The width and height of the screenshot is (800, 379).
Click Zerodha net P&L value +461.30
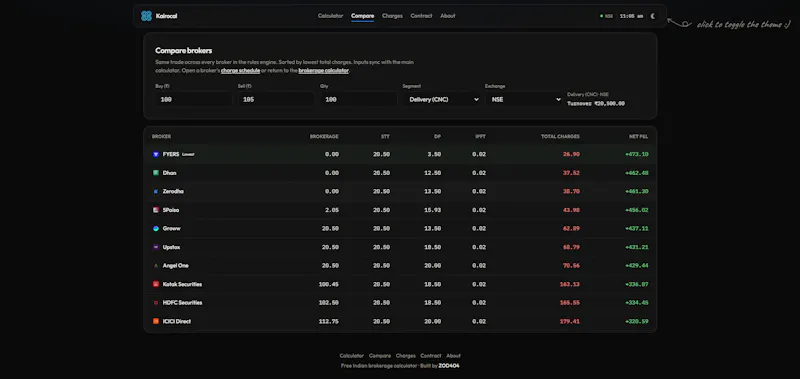(637, 191)
